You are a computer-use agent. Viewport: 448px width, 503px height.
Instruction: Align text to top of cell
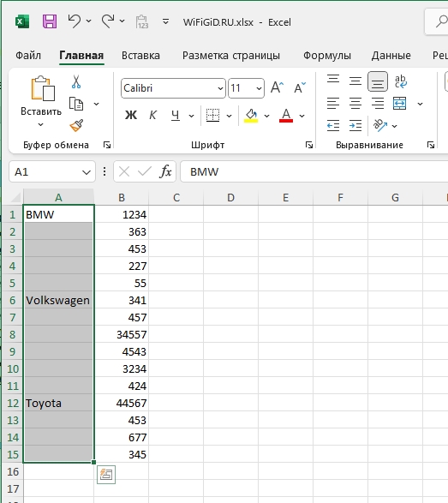coord(333,79)
